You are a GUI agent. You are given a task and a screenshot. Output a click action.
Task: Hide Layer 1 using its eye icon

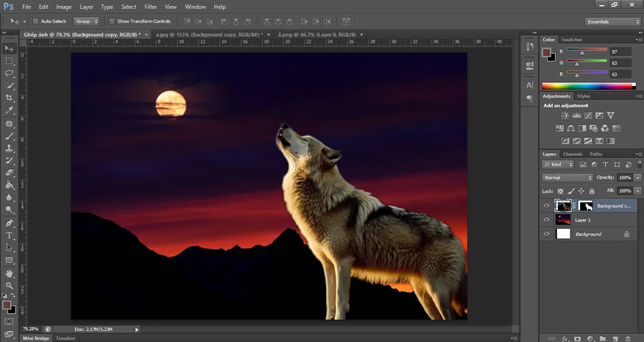pyautogui.click(x=546, y=220)
